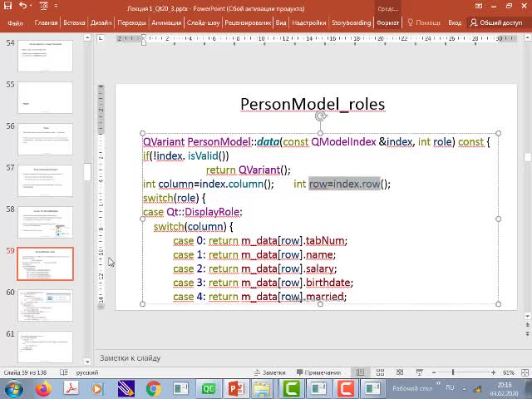Select the Анимация ribbon tab
Viewport: 532px width, 399px height.
(x=166, y=22)
